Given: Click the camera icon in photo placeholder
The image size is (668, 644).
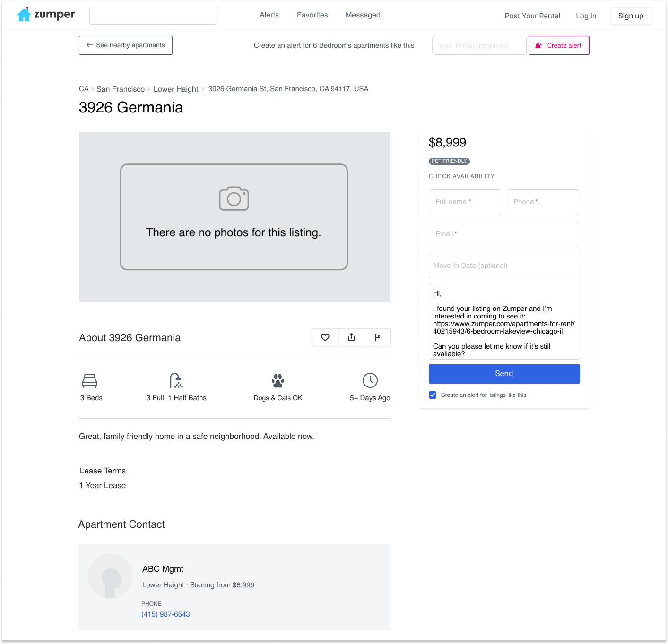Looking at the screenshot, I should (x=234, y=198).
